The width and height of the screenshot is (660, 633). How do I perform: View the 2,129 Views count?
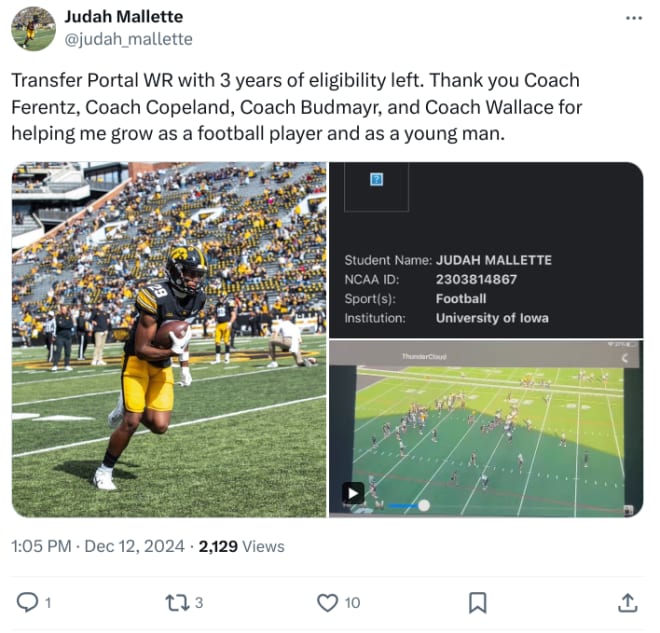point(242,546)
